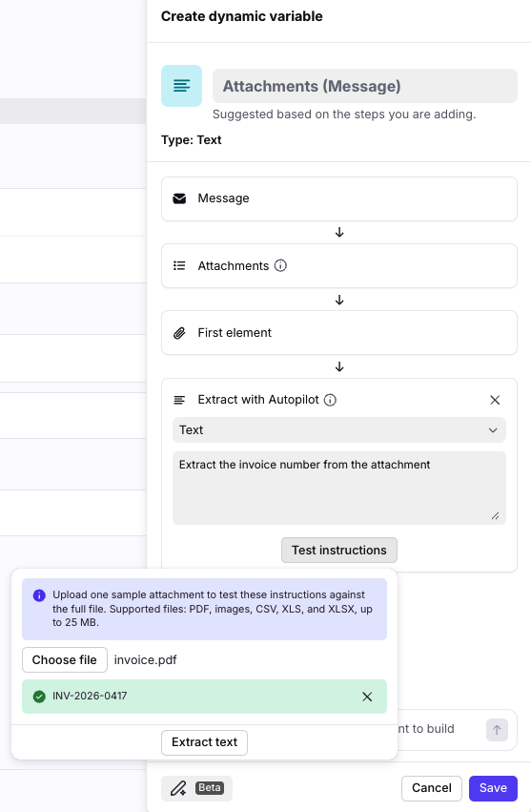Image resolution: width=531 pixels, height=812 pixels.
Task: Click the invoice.pdf file name
Action: [x=146, y=659]
